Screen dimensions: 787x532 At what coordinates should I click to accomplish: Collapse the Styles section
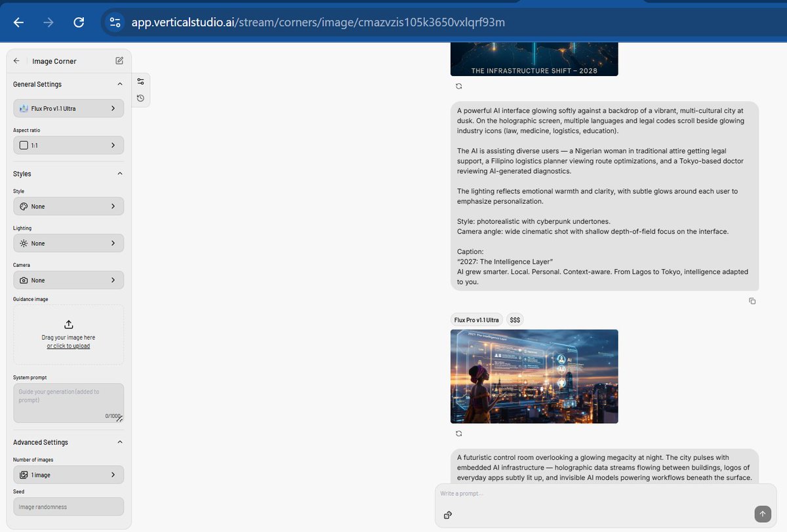(x=119, y=174)
